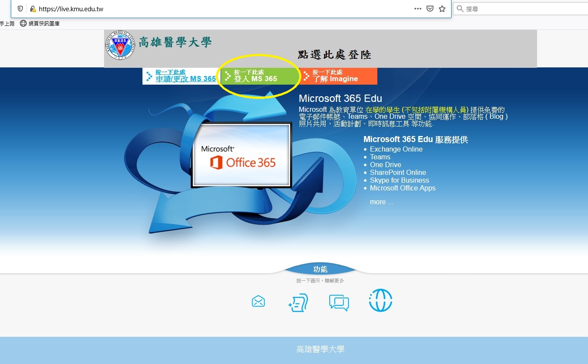The height and width of the screenshot is (364, 588).
Task: Click the chat bubbles feature icon
Action: [x=339, y=302]
